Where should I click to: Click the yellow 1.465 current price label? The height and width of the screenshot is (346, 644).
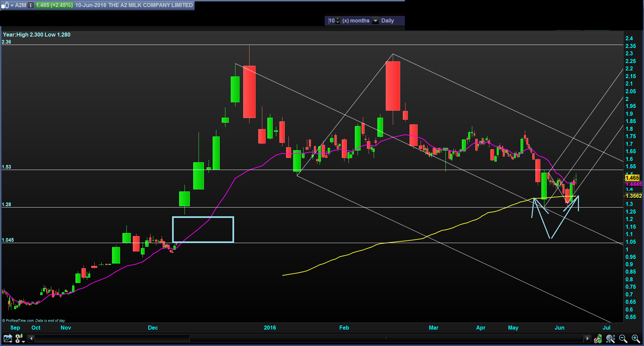point(632,178)
